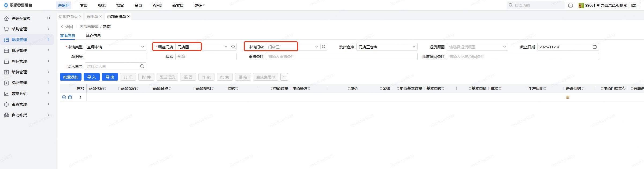Screen dimensions: 644x169
Task: Open the calendar icon for 截止日期
Action: click(595, 47)
